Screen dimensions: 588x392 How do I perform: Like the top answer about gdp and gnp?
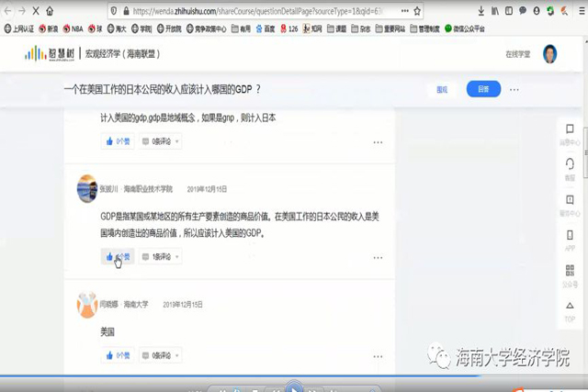point(117,141)
